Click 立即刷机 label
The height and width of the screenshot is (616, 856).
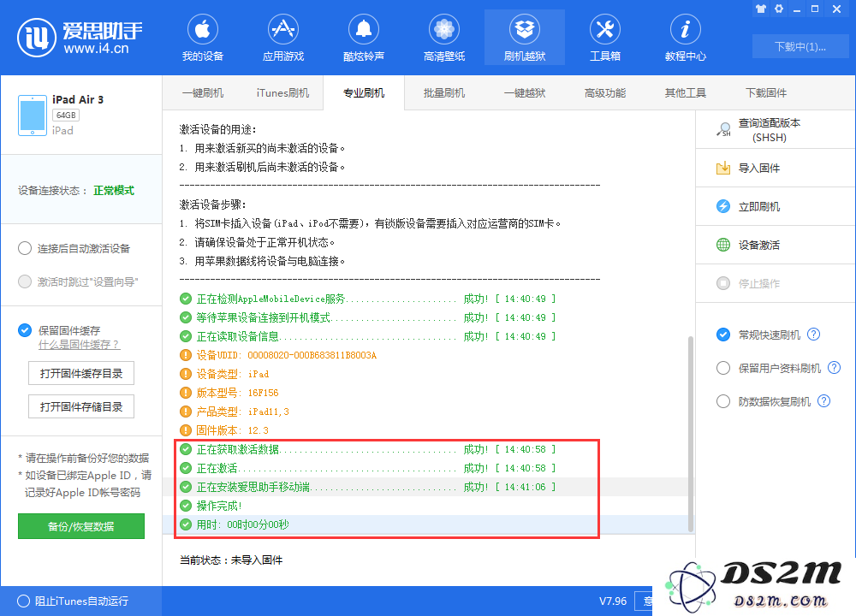[758, 207]
